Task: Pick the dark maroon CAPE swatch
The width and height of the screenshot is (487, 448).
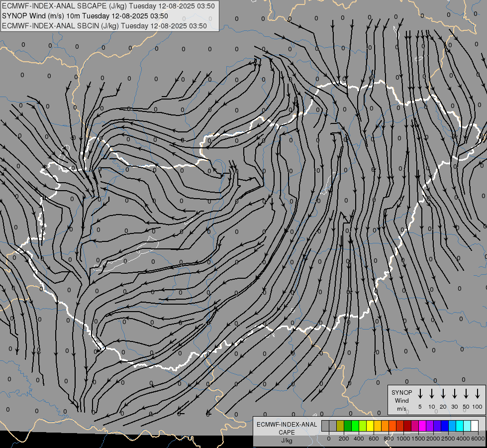Action: coord(408,426)
